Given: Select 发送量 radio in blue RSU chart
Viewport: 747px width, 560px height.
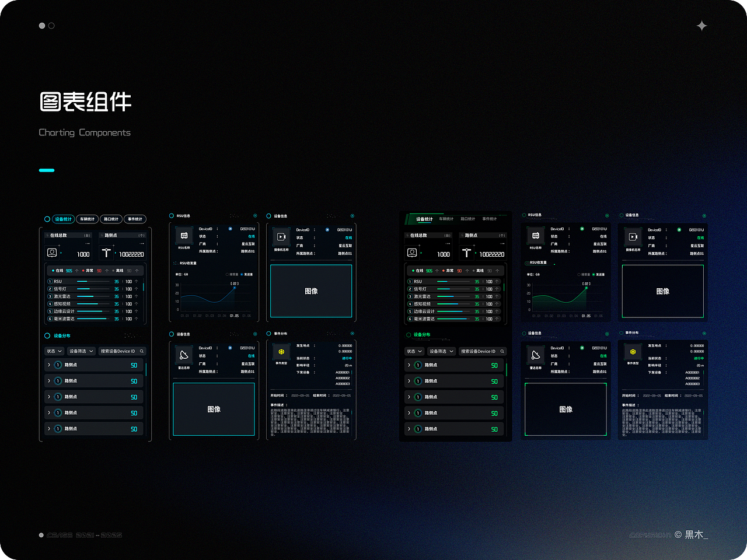Looking at the screenshot, I should pos(242,274).
